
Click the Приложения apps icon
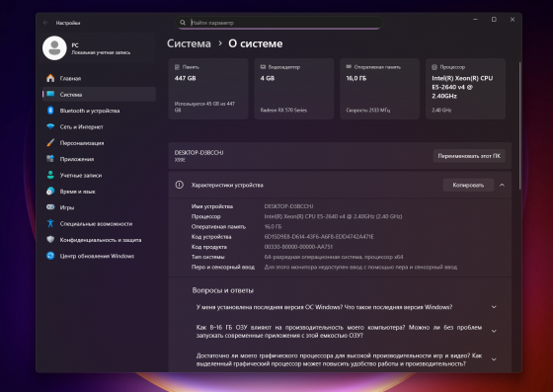coord(50,159)
